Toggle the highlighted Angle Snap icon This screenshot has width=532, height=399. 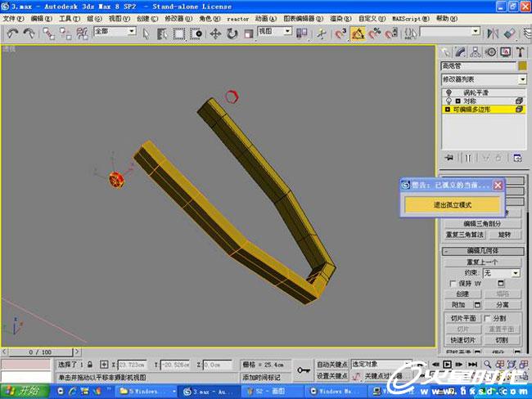point(358,34)
